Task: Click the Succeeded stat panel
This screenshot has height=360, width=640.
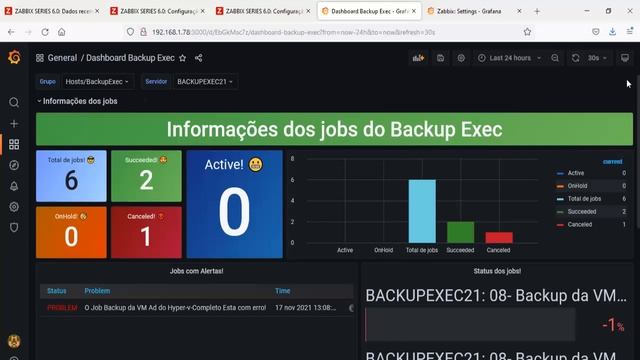Action: coord(146,176)
